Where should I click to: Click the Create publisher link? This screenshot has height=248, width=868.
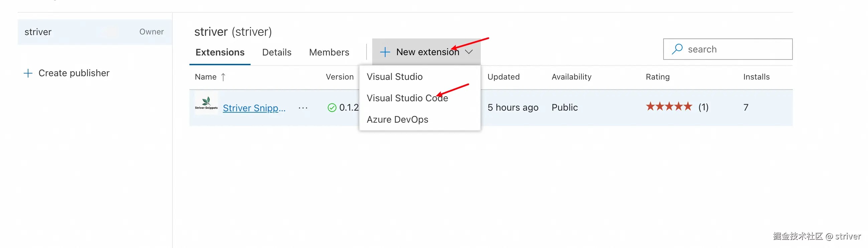click(74, 73)
